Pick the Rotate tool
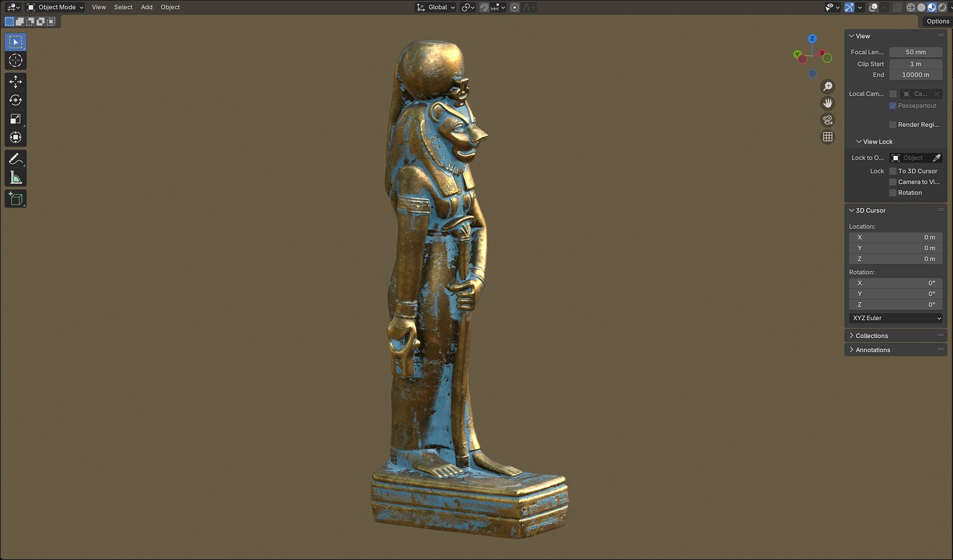The width and height of the screenshot is (953, 560). (x=16, y=100)
